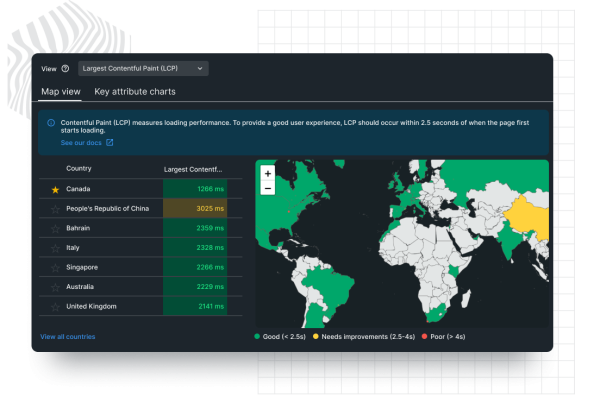
Task: Sort by the Country column header
Action: click(x=79, y=169)
